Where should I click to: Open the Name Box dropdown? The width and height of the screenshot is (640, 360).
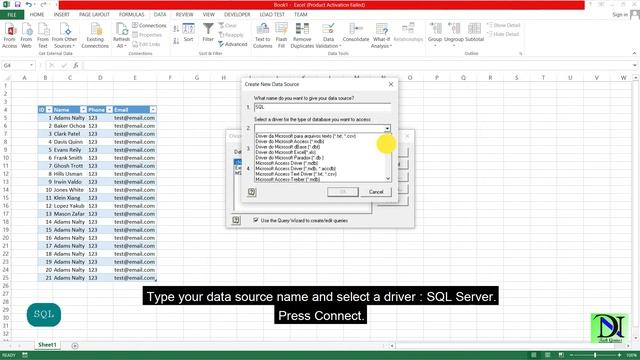[31, 65]
